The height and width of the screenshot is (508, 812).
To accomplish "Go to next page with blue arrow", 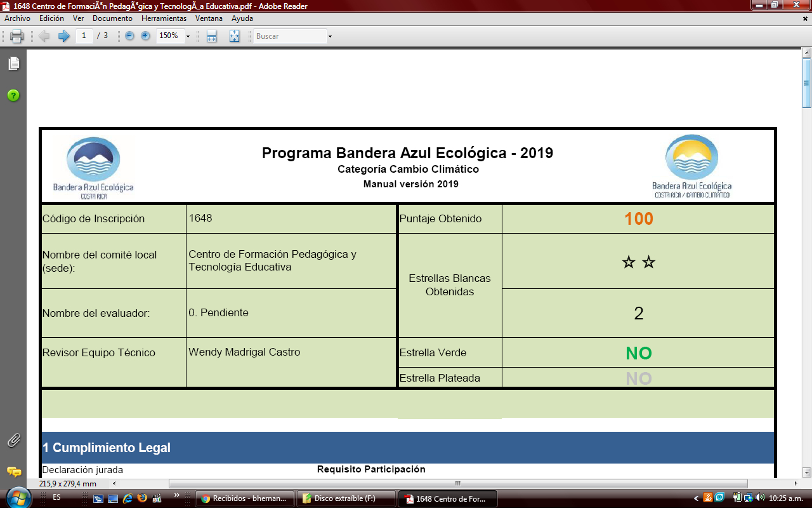I will (63, 36).
